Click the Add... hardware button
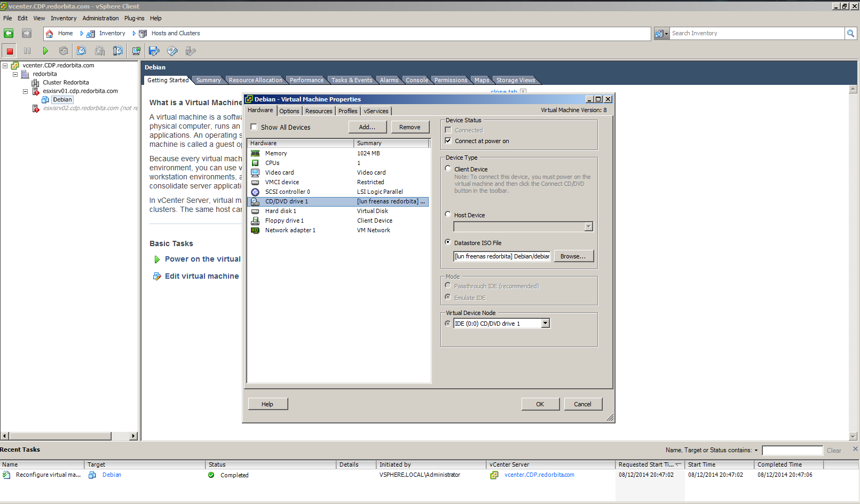This screenshot has height=504, width=860. pos(367,127)
